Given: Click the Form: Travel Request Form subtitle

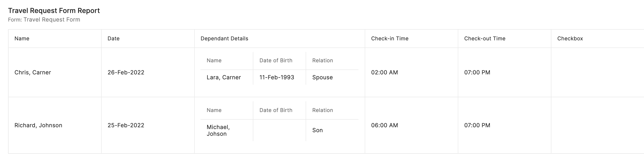Looking at the screenshot, I should point(44,19).
